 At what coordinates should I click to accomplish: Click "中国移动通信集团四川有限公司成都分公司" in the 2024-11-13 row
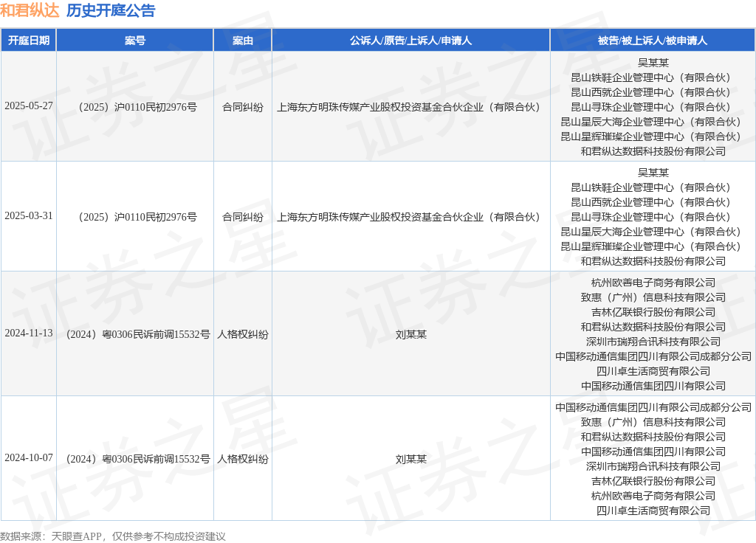coord(653,356)
